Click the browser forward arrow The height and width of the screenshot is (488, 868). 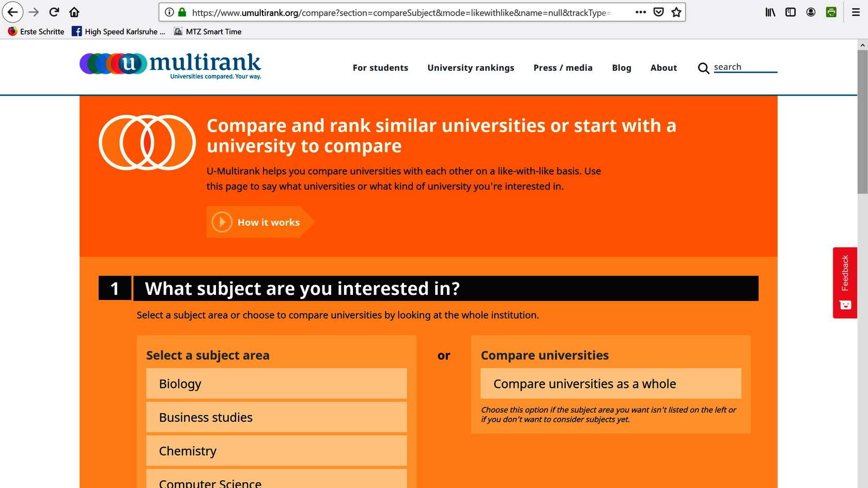(34, 12)
